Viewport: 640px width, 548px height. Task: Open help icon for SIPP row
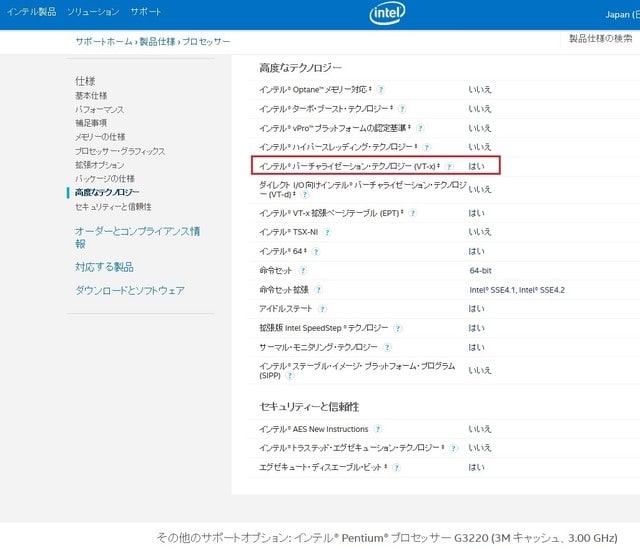[290, 375]
